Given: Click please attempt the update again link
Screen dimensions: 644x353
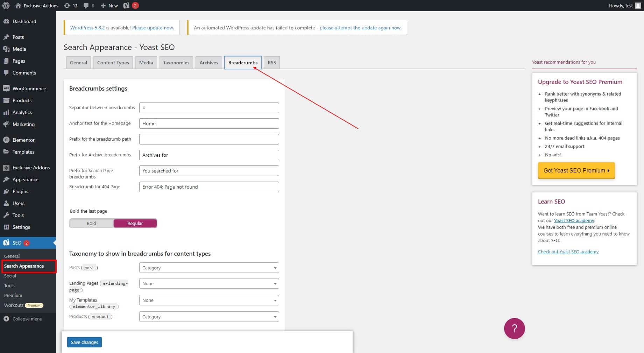Looking at the screenshot, I should [360, 28].
